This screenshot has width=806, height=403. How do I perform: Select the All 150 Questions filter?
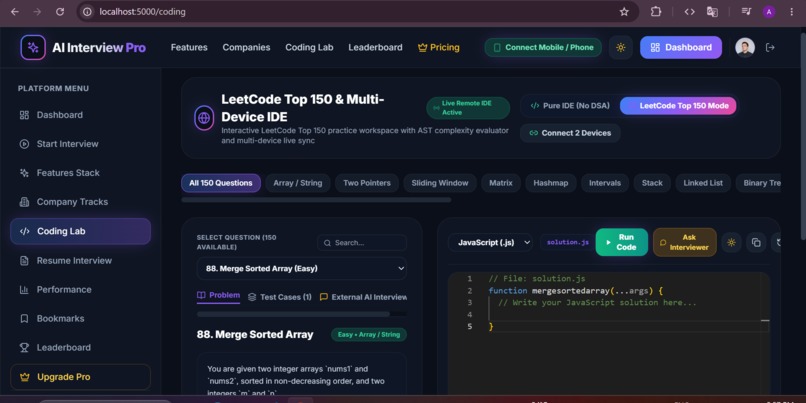[x=221, y=183]
